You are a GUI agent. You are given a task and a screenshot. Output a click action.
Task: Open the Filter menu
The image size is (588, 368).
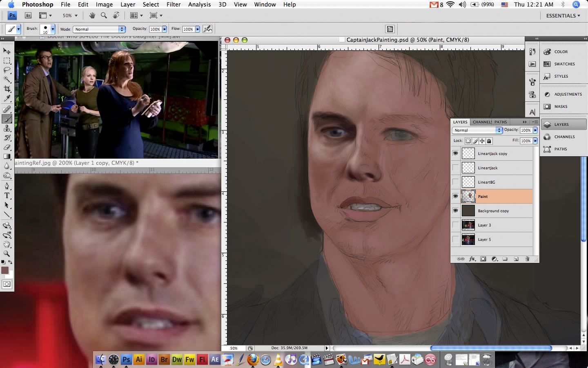coord(174,4)
